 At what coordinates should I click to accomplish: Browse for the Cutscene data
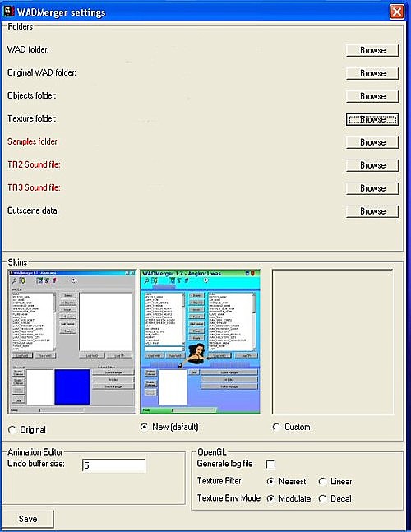372,211
